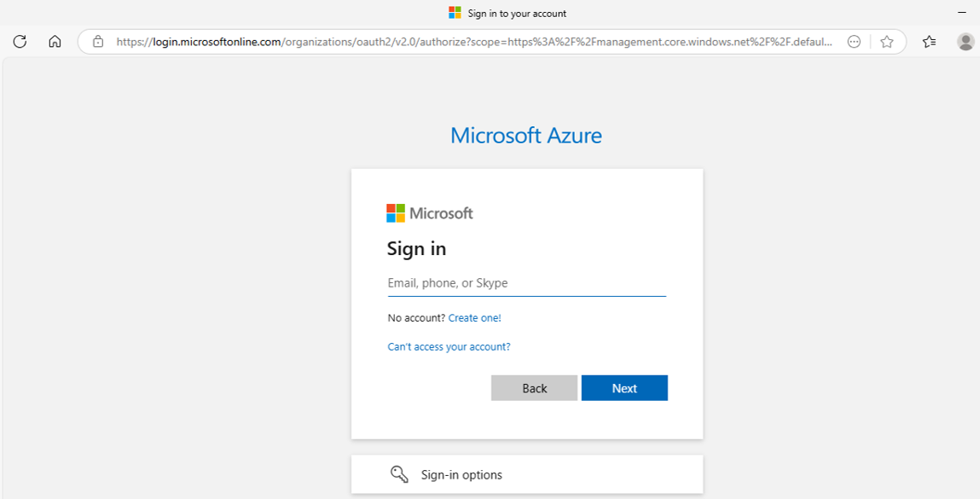Open the browser profile avatar
The image size is (980, 499).
(966, 41)
